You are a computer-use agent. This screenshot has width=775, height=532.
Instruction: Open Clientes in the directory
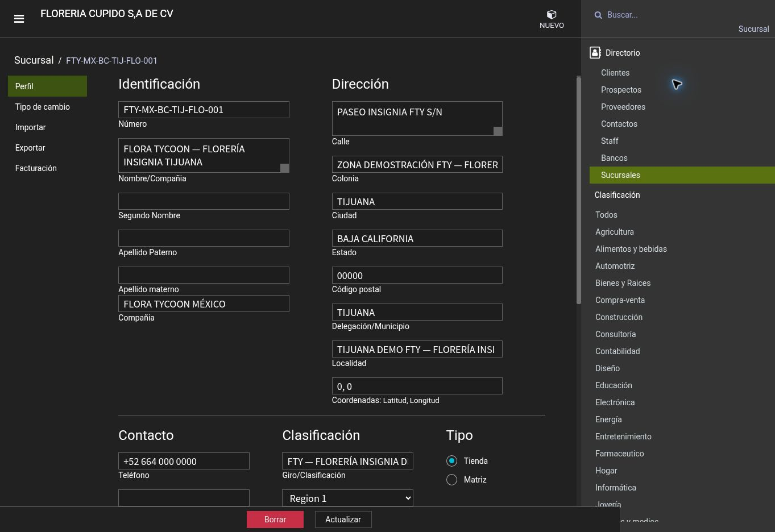[x=615, y=73]
